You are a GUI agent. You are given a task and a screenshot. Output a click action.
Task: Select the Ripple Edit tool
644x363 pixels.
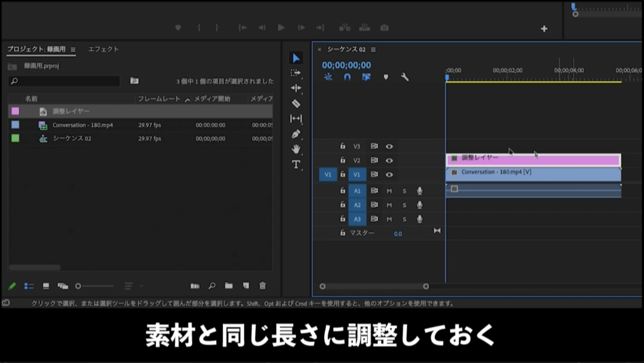(x=296, y=88)
